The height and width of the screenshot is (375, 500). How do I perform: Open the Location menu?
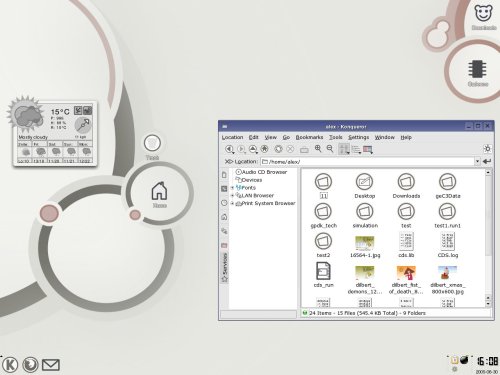click(232, 137)
